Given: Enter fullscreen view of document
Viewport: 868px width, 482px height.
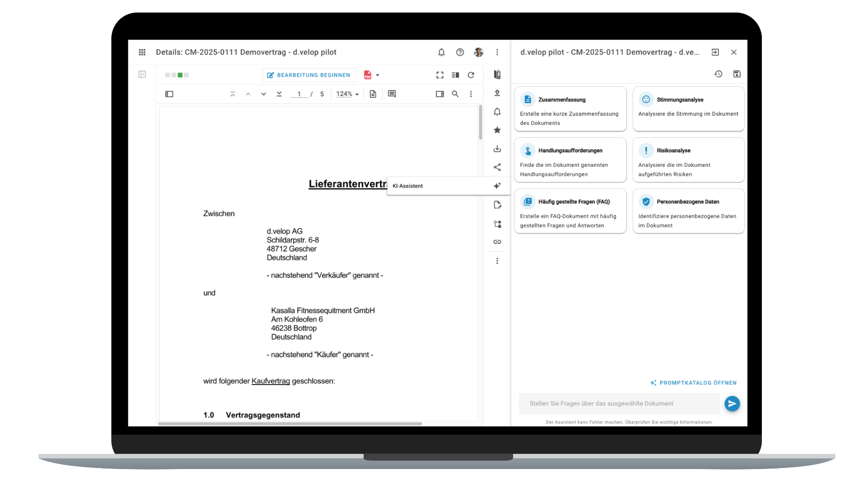Looking at the screenshot, I should [440, 75].
